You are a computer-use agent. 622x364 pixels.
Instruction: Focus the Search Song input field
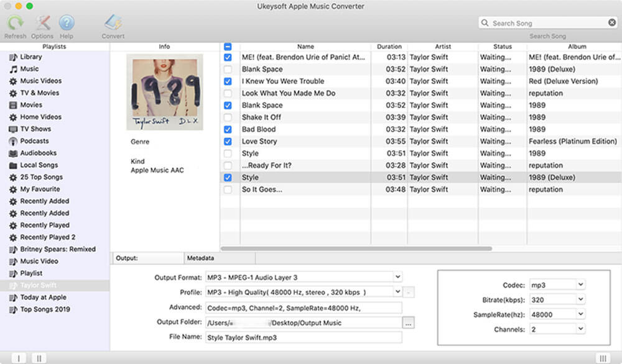pyautogui.click(x=548, y=23)
